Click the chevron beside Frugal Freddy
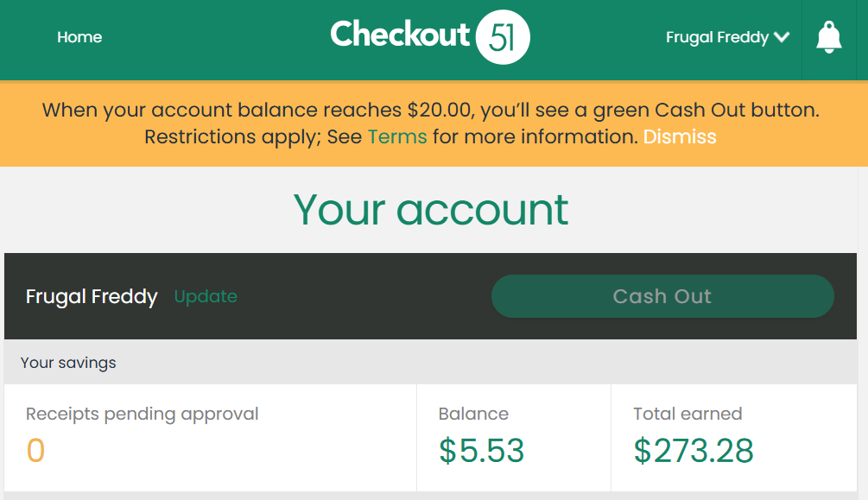Screen dimensions: 868x500 point(782,37)
